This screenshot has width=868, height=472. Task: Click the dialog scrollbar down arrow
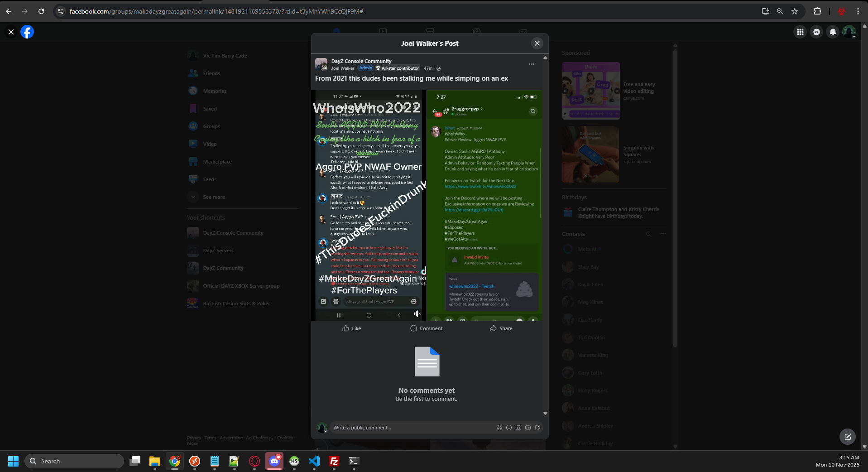click(545, 414)
